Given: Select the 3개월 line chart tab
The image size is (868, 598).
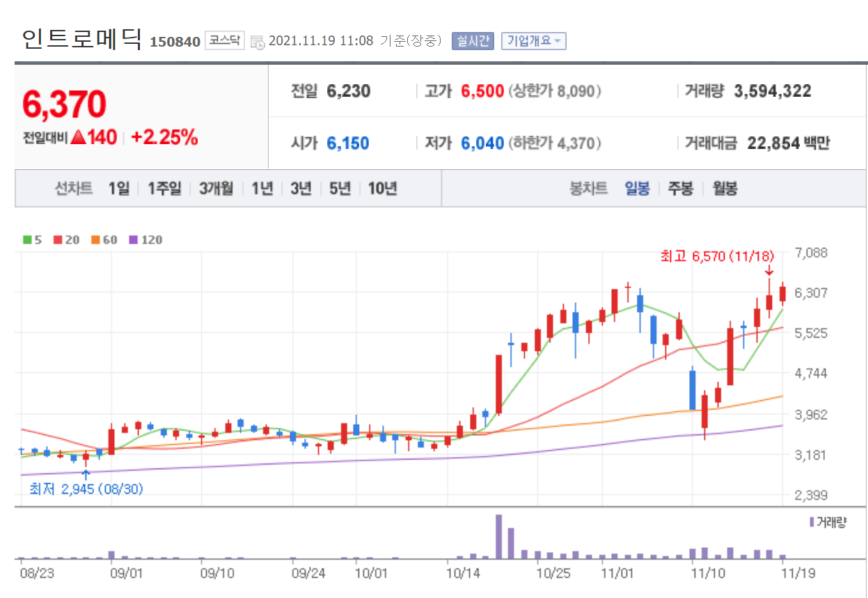Looking at the screenshot, I should click(216, 188).
